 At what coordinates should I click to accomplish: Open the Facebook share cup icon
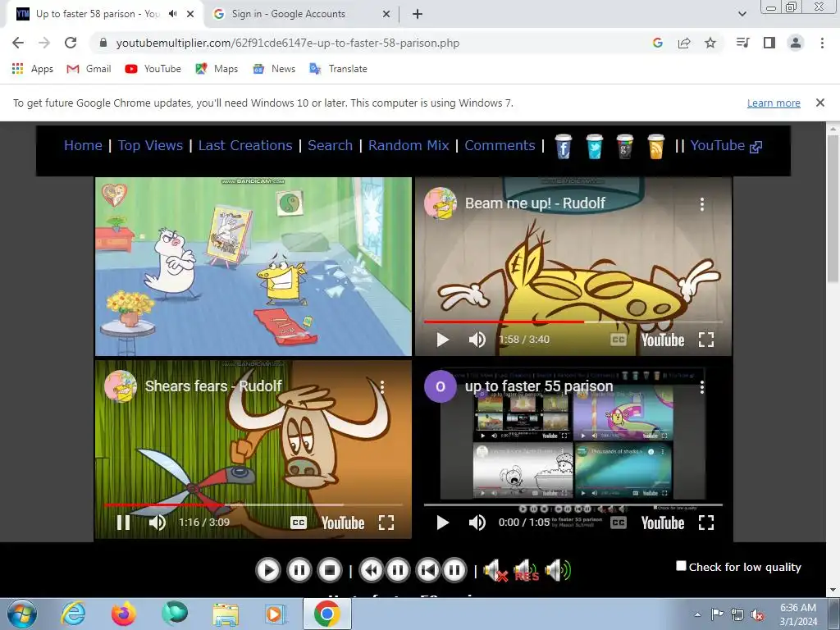563,146
